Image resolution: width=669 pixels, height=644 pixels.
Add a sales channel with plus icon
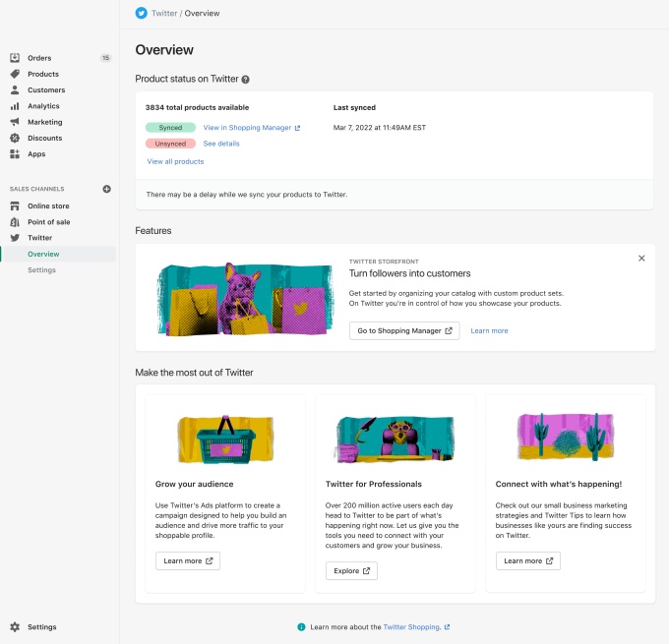pos(107,189)
